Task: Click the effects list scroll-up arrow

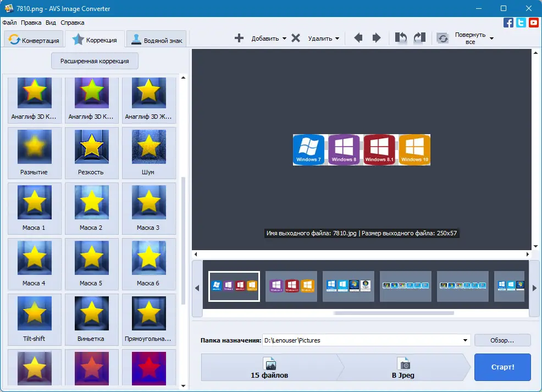Action: 183,78
